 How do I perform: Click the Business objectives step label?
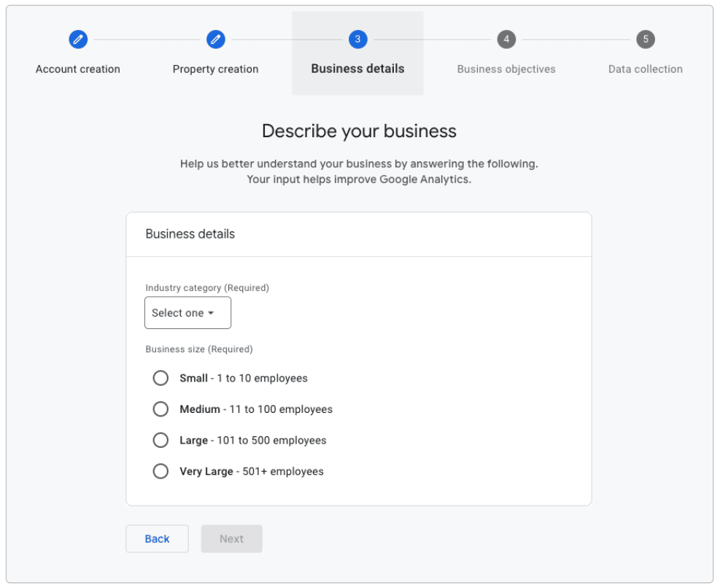pyautogui.click(x=506, y=69)
